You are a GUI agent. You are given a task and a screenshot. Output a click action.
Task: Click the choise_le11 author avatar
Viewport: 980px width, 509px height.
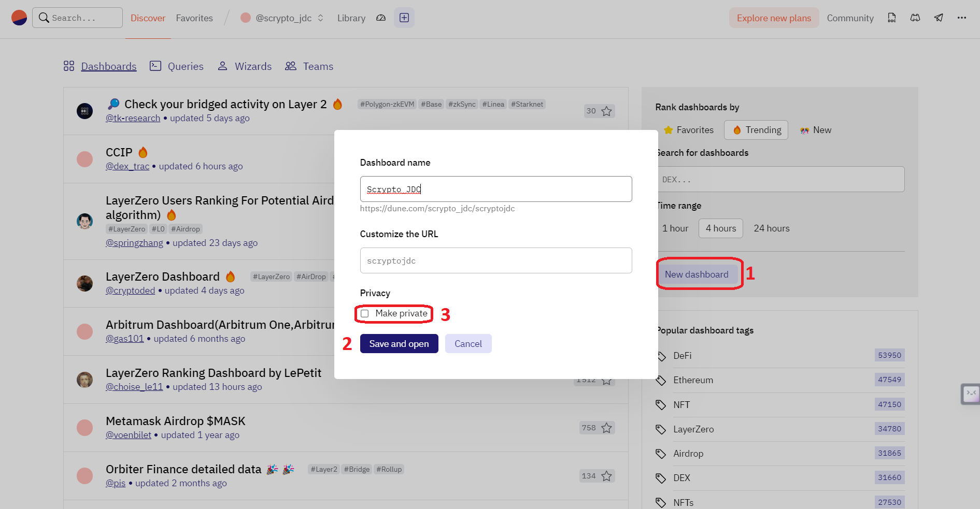tap(84, 380)
